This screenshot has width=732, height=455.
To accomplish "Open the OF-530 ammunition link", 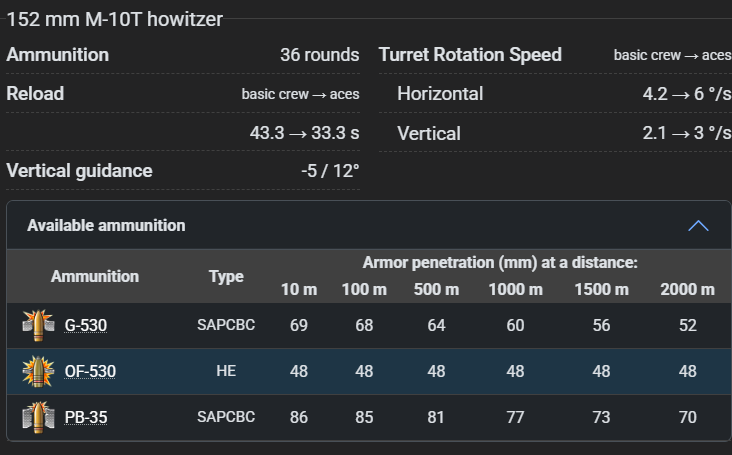I will pos(90,372).
